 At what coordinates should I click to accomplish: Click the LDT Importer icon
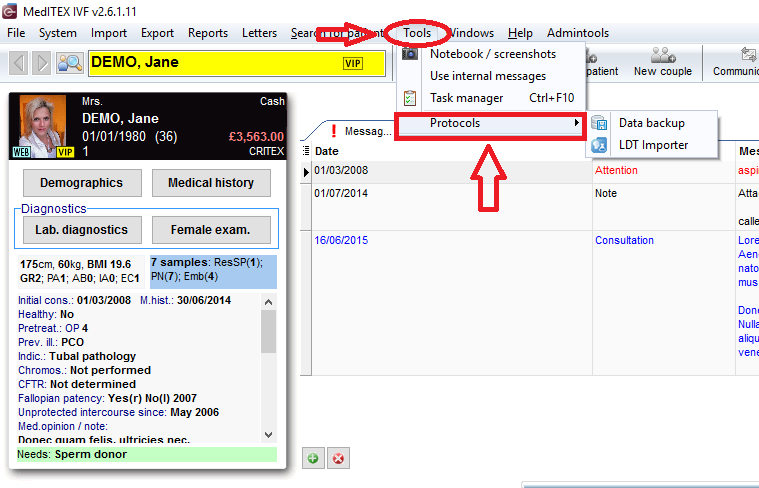(599, 145)
